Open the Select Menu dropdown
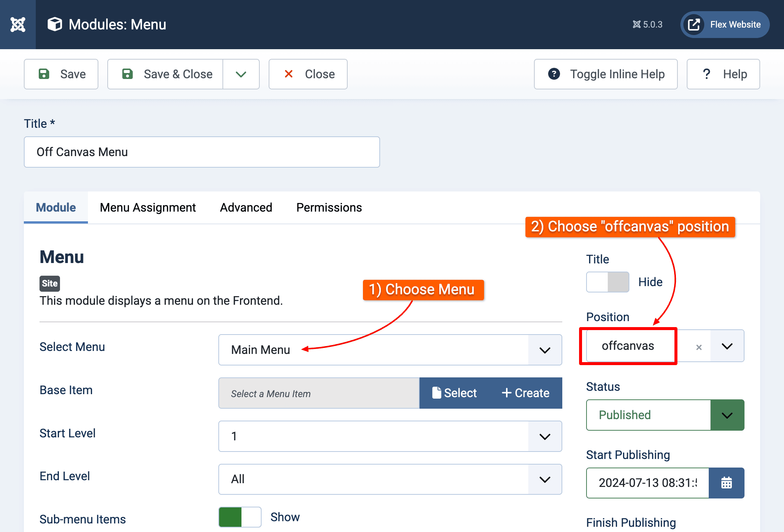 click(390, 350)
